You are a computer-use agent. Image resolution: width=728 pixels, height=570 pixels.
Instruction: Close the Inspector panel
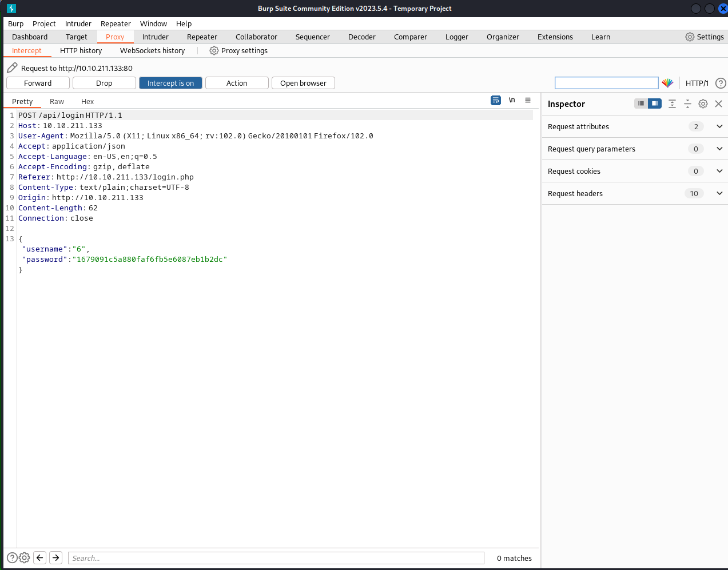pos(719,103)
